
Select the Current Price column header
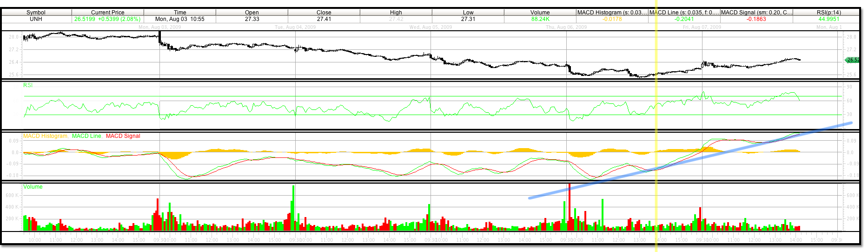(x=107, y=13)
